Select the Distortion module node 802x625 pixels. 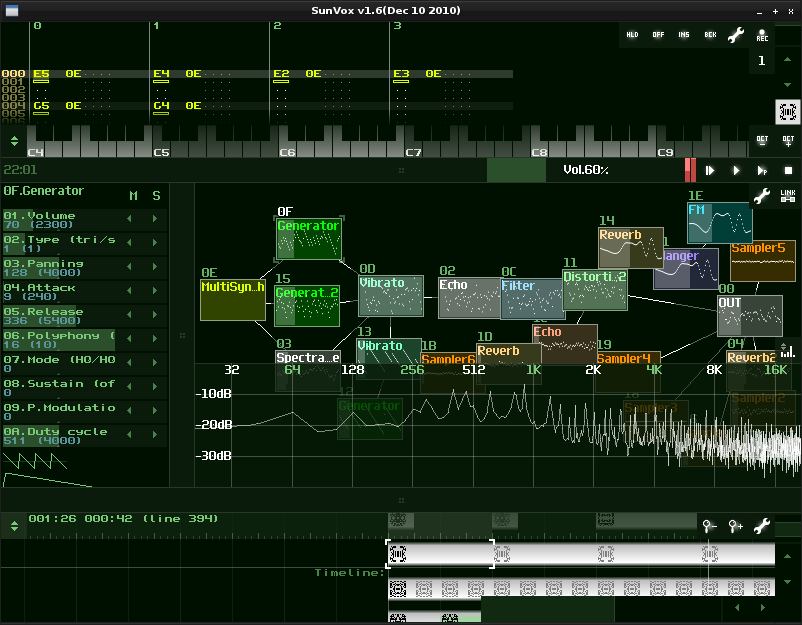click(x=595, y=290)
